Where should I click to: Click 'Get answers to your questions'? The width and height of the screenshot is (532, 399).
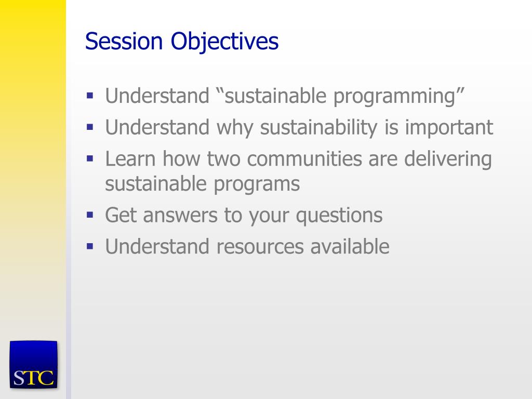[x=244, y=216]
